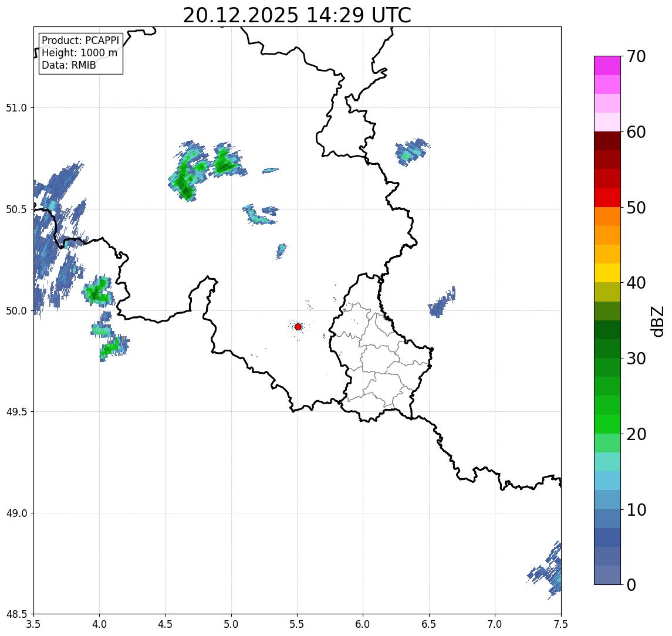Click the dark blue colorbar segment below 10

tap(607, 537)
